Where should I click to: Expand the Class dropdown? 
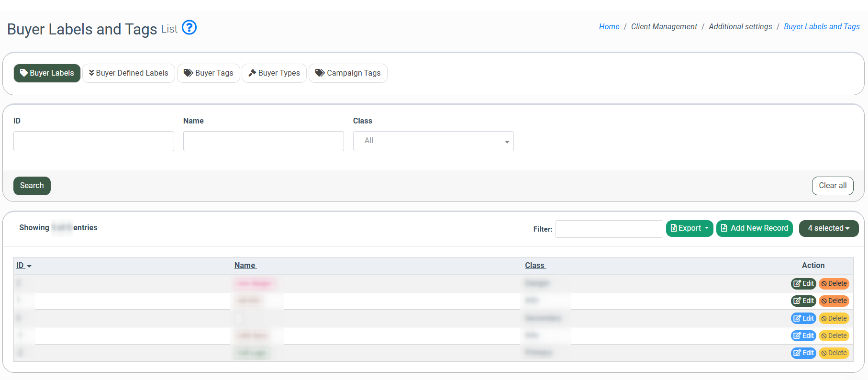pos(433,141)
